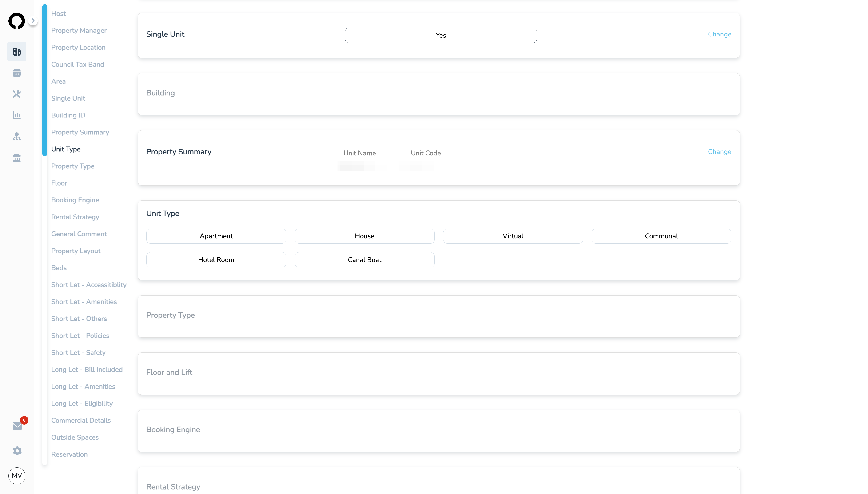
Task: Jump to Area section
Action: pyautogui.click(x=58, y=81)
